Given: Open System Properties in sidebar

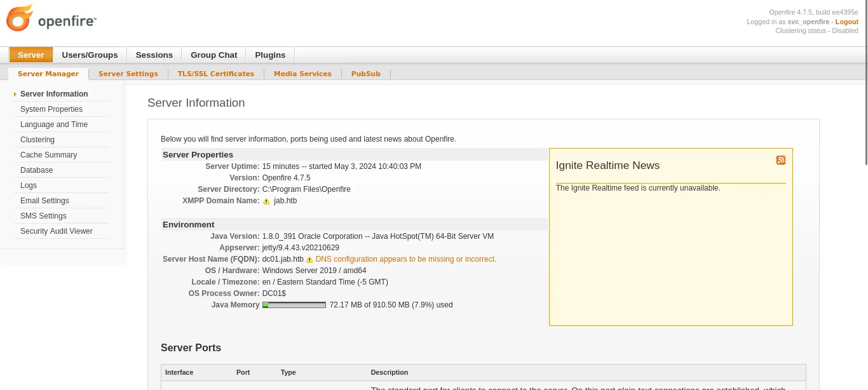Looking at the screenshot, I should click(x=51, y=109).
